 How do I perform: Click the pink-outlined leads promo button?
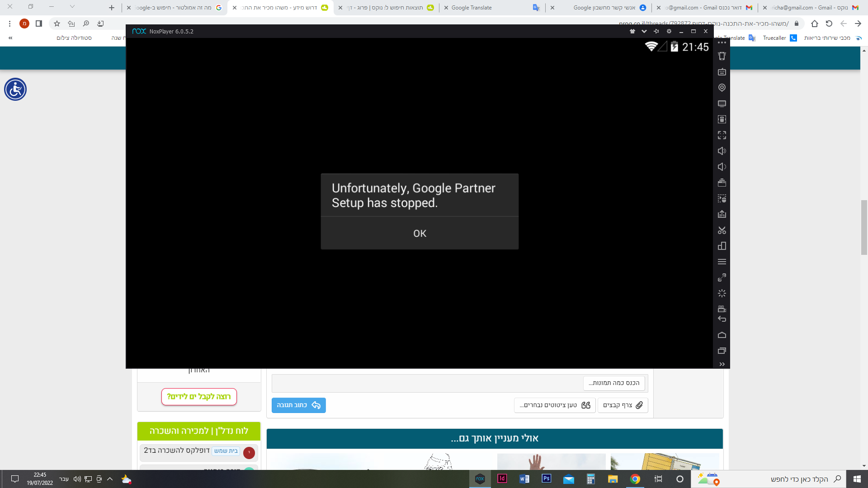click(x=199, y=397)
